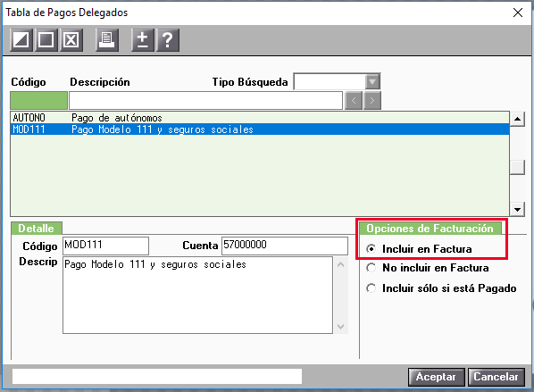Click the boxed X delete toolbar icon
This screenshot has width=534, height=392.
click(71, 40)
